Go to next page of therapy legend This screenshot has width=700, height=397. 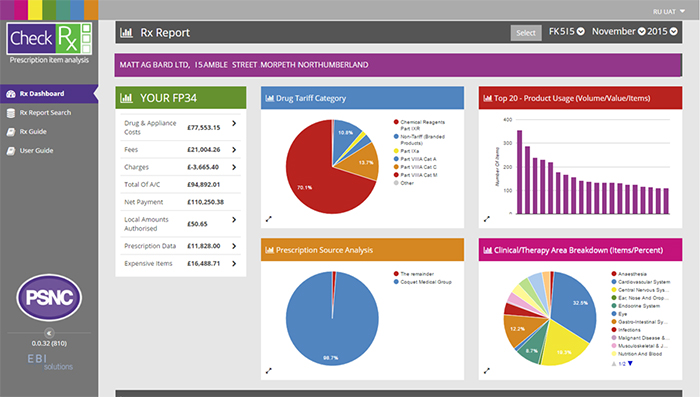[x=630, y=364]
